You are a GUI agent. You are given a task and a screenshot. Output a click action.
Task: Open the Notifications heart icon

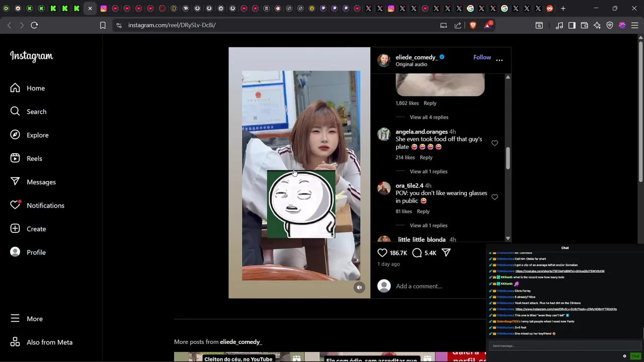coord(16,205)
